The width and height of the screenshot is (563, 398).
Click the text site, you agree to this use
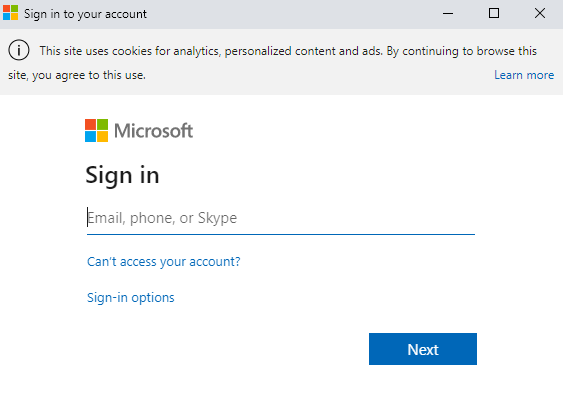77,75
